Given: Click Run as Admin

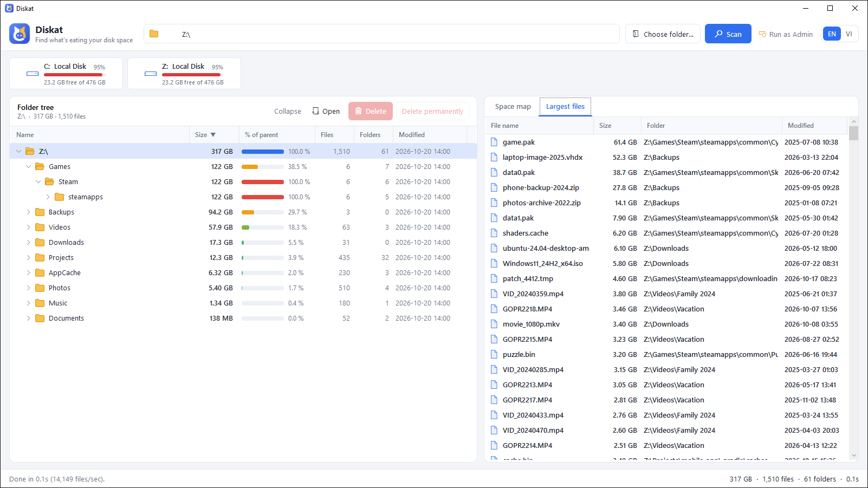Looking at the screenshot, I should pyautogui.click(x=786, y=34).
